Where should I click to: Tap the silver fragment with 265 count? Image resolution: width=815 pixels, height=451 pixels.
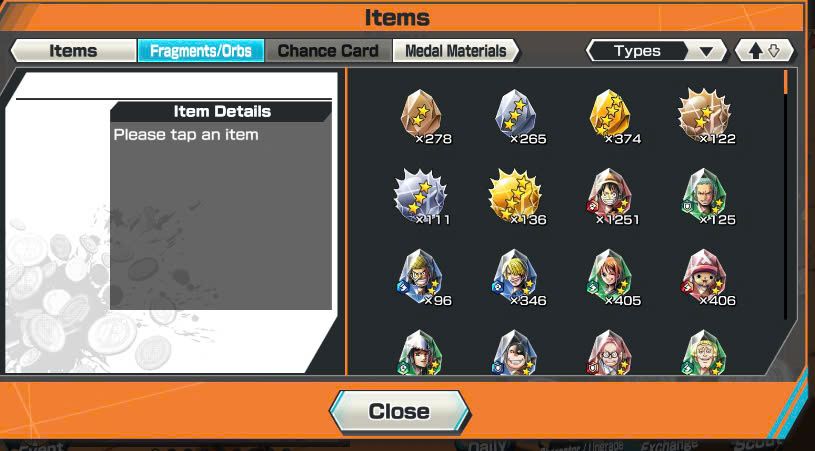coord(516,116)
